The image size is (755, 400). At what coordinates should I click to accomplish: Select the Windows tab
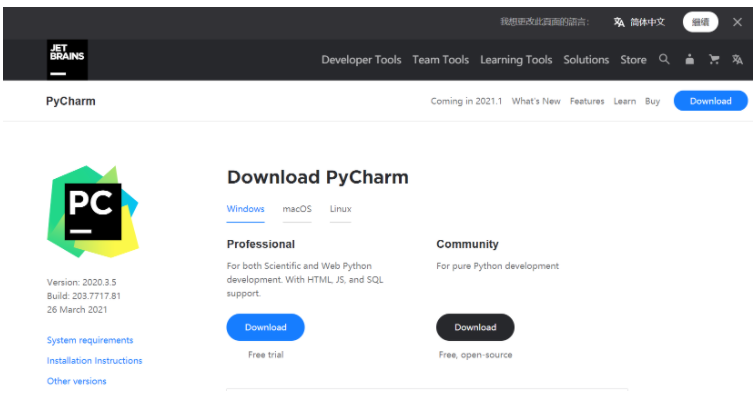point(246,209)
